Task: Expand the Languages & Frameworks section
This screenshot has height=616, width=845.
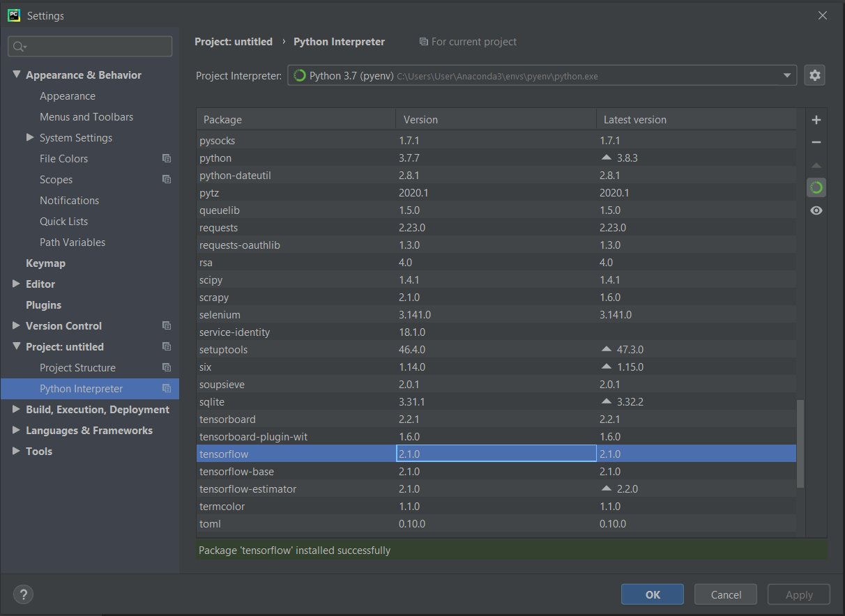Action: tap(17, 430)
